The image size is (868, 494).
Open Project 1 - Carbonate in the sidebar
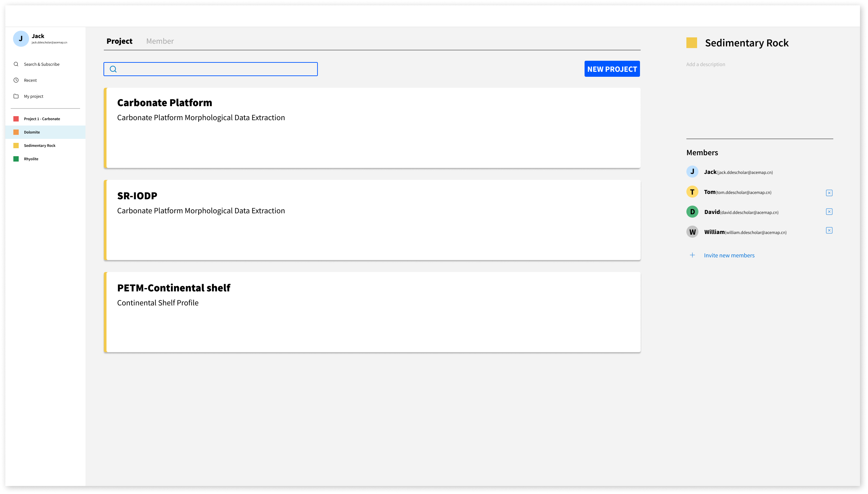tap(42, 119)
